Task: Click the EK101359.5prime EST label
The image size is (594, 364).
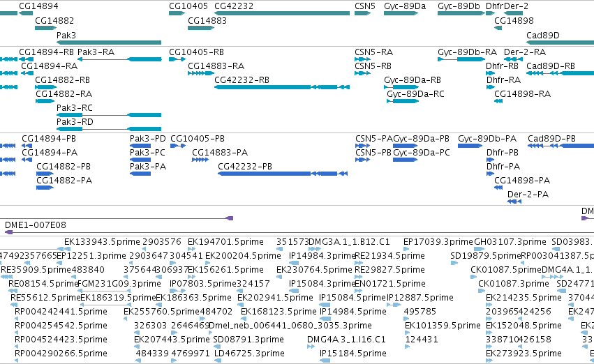Action: pyautogui.click(x=443, y=326)
